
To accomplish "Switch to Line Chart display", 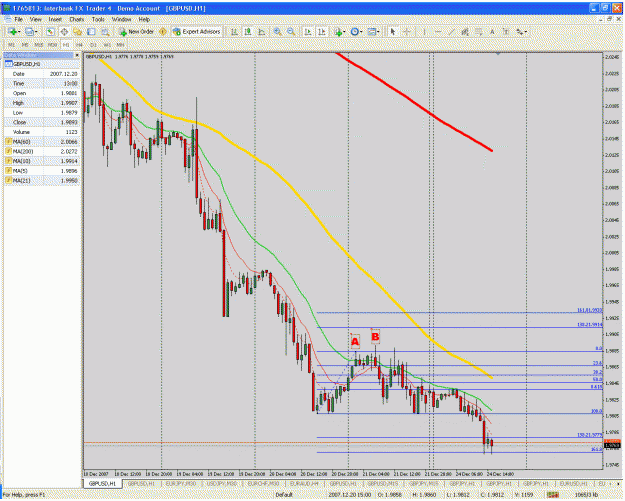I will pyautogui.click(x=261, y=32).
